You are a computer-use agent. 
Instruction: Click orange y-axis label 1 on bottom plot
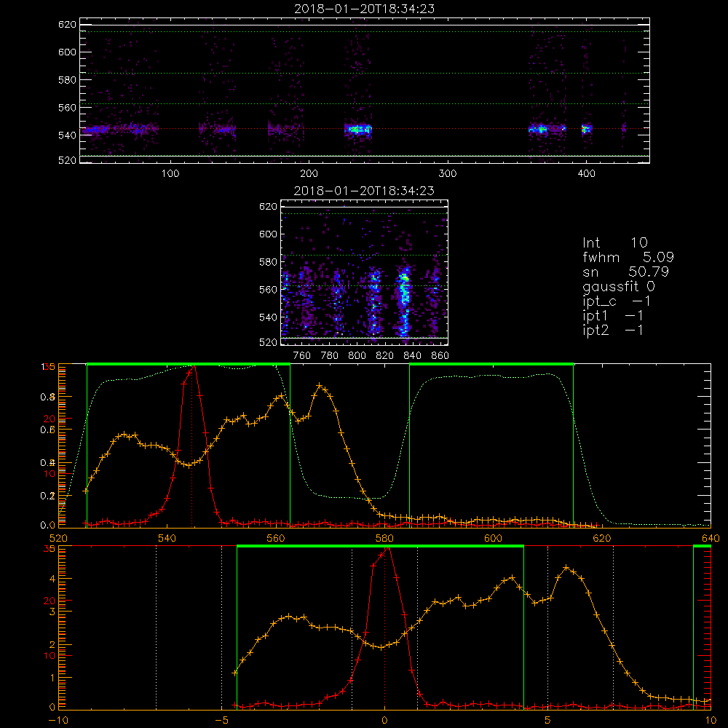point(52,678)
